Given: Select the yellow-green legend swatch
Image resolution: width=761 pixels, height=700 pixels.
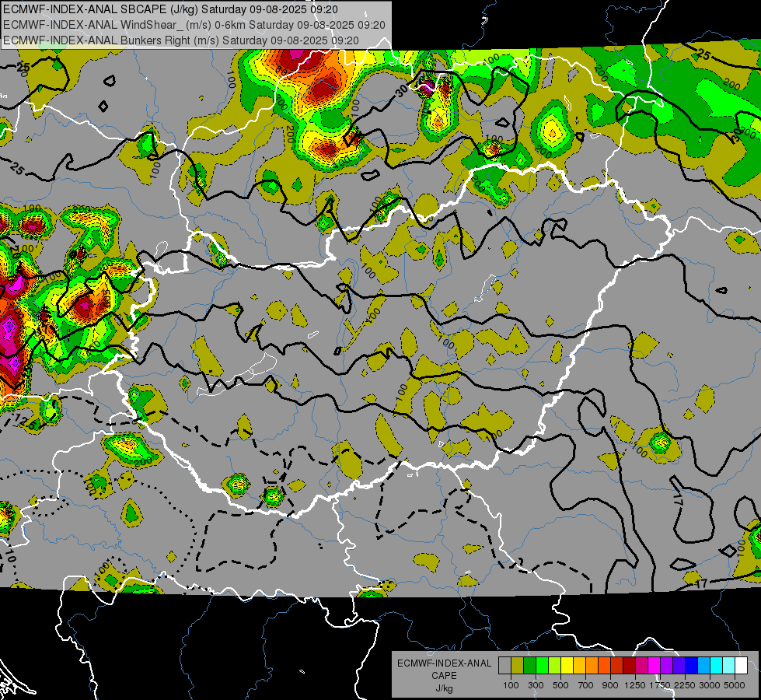Looking at the screenshot, I should pyautogui.click(x=555, y=666).
